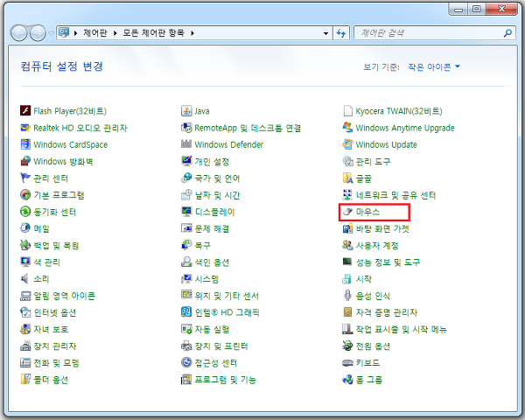Open the 날짜 및 시간 clock icon

[x=186, y=194]
